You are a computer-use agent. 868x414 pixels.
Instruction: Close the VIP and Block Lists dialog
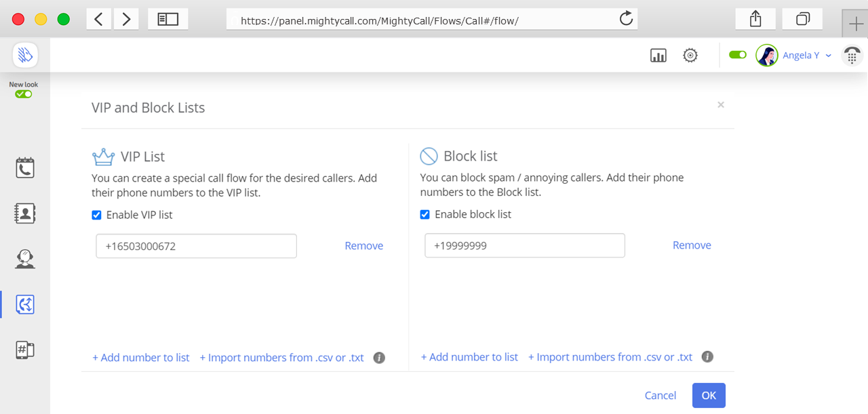point(721,104)
